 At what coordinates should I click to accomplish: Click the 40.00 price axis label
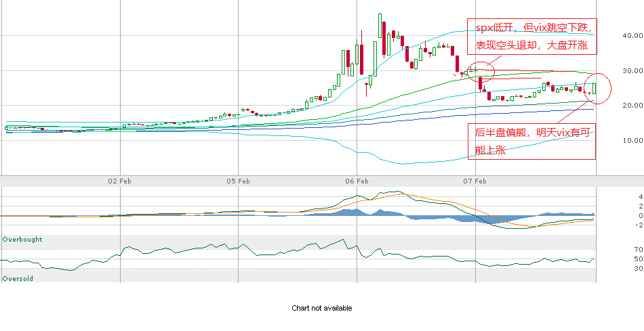click(x=630, y=36)
